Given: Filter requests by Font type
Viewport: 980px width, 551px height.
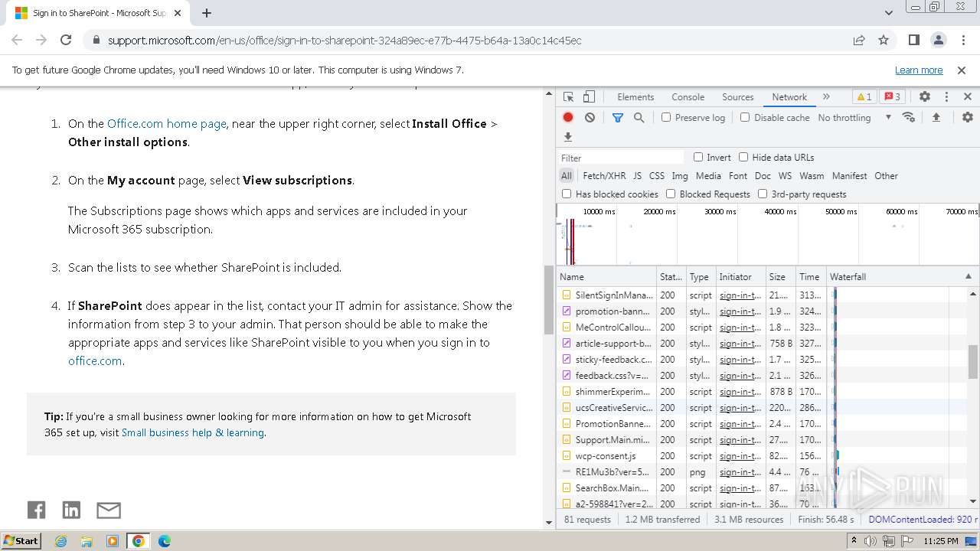Looking at the screenshot, I should [738, 175].
